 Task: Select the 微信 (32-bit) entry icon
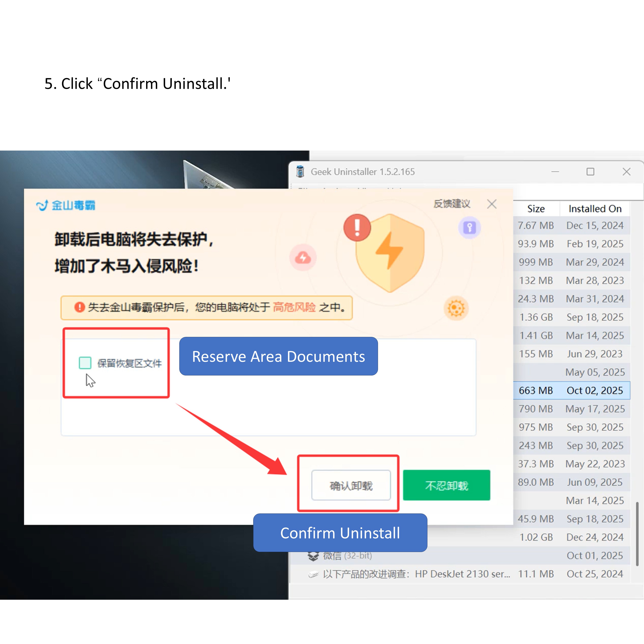tap(313, 556)
